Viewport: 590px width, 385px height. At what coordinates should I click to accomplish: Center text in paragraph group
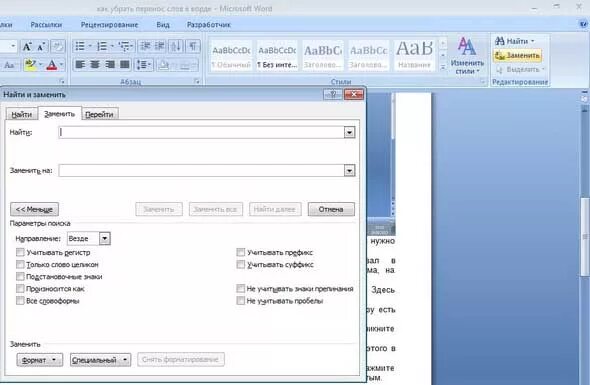coord(95,65)
